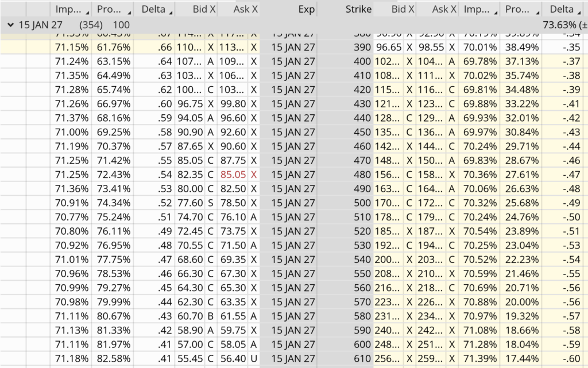
Task: Select put delta -.60 cell
Action: 569,357
